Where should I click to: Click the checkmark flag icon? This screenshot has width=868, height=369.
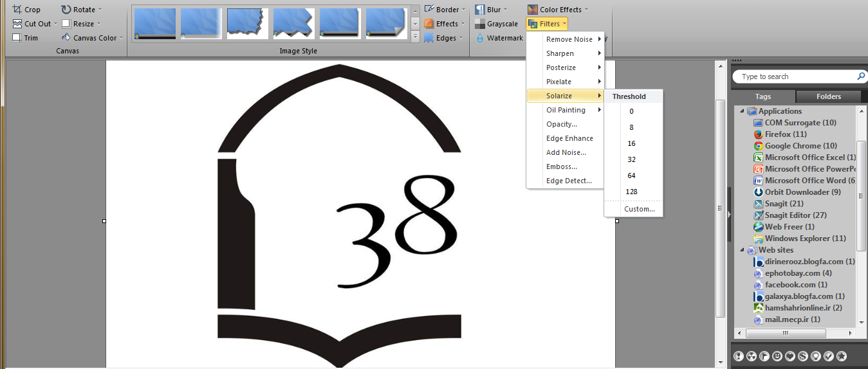click(x=829, y=355)
